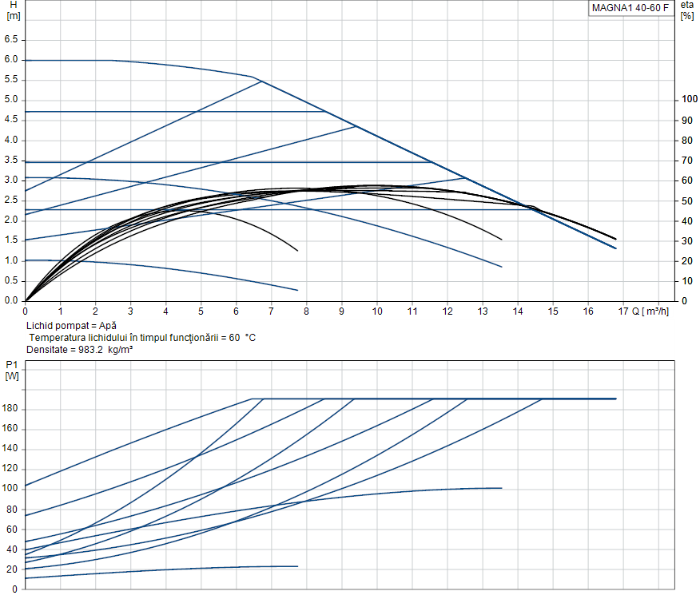The width and height of the screenshot is (700, 603).
Task: Click the 'Densitate = 983.2 kg/m³' text
Action: click(x=79, y=349)
